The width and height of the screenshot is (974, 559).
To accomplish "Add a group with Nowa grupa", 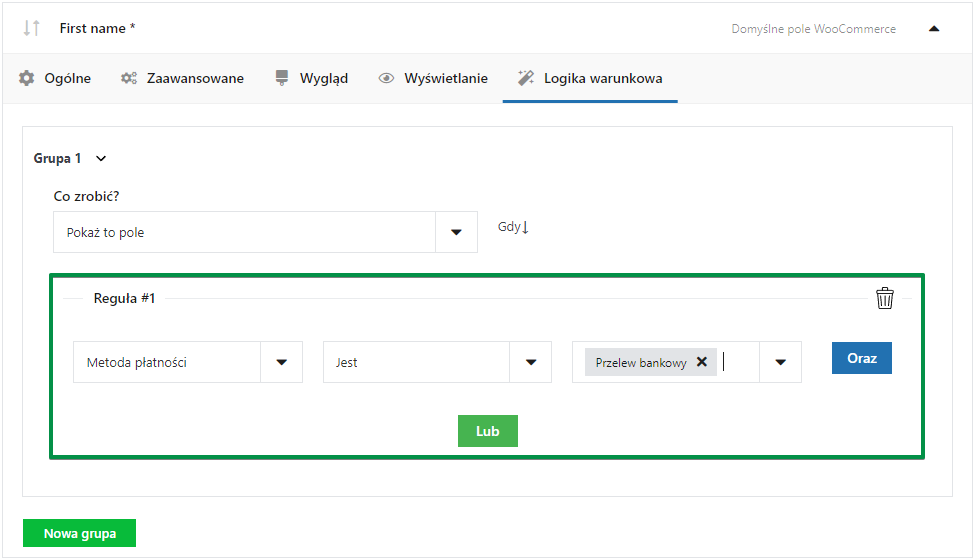I will coord(80,534).
